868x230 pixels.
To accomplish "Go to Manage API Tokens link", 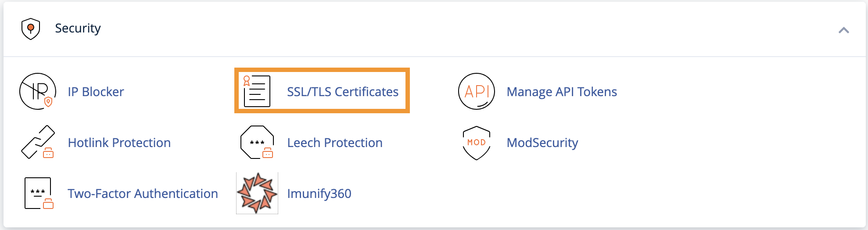I will (x=562, y=92).
